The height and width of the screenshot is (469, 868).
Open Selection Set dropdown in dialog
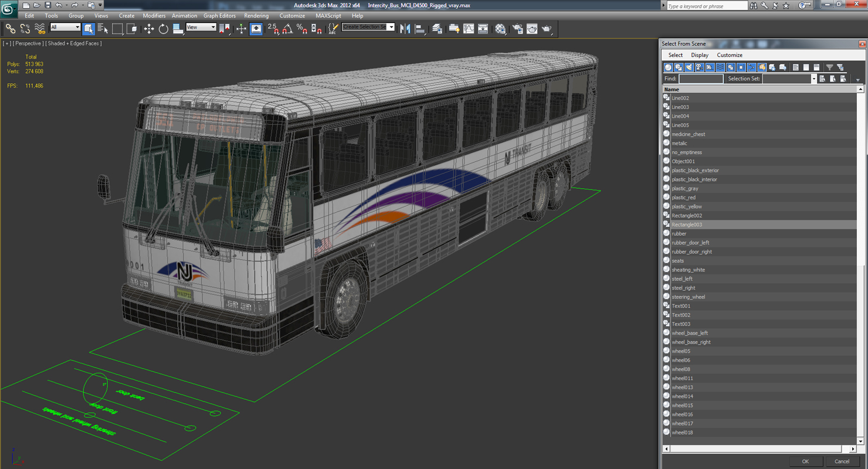[x=813, y=79]
